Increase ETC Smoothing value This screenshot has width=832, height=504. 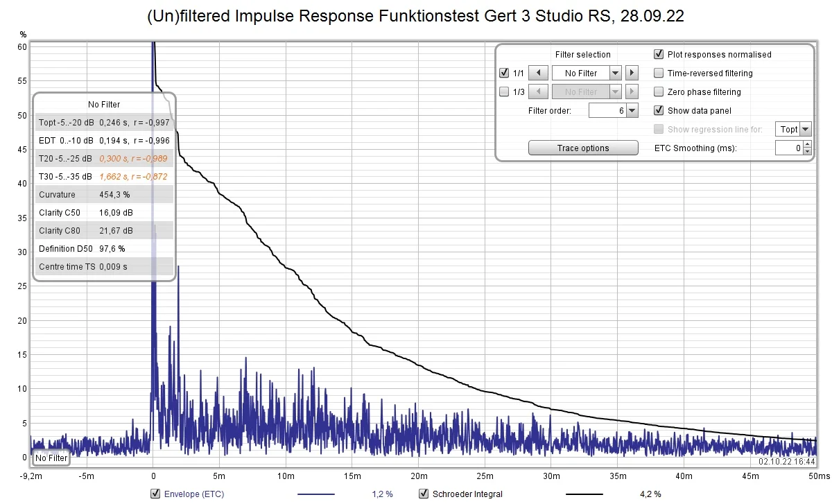pos(807,144)
